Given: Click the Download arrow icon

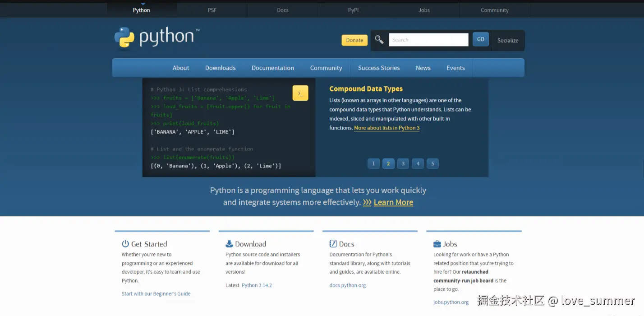Looking at the screenshot, I should click(229, 244).
